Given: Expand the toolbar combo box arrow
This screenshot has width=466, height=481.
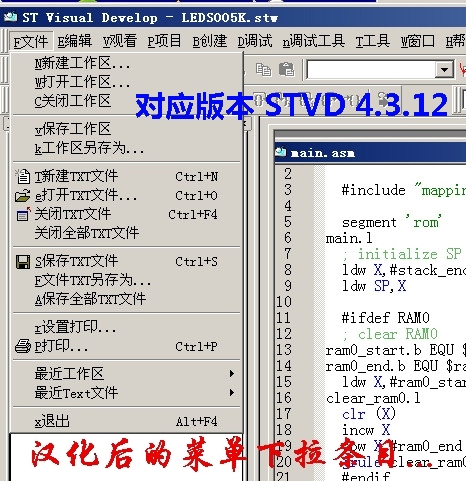Looking at the screenshot, I should (444, 70).
